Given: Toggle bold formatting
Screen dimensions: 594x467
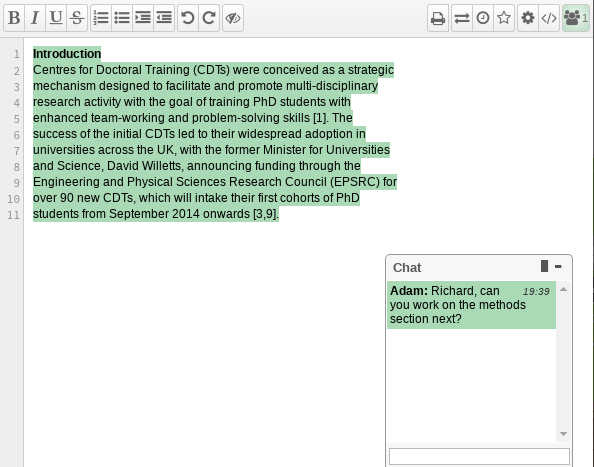Looking at the screenshot, I should 14,18.
